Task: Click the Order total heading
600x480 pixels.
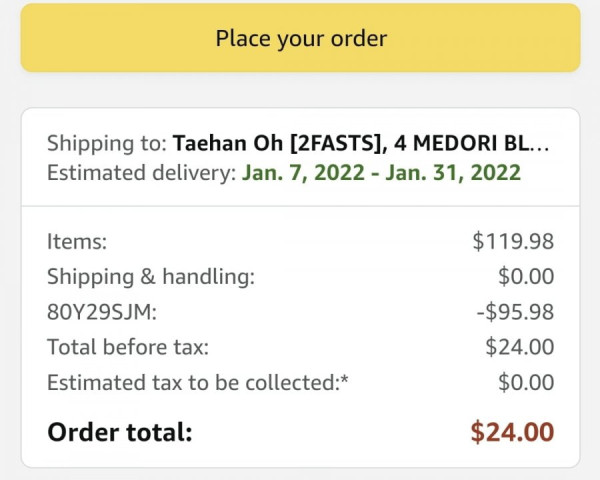Action: 119,432
